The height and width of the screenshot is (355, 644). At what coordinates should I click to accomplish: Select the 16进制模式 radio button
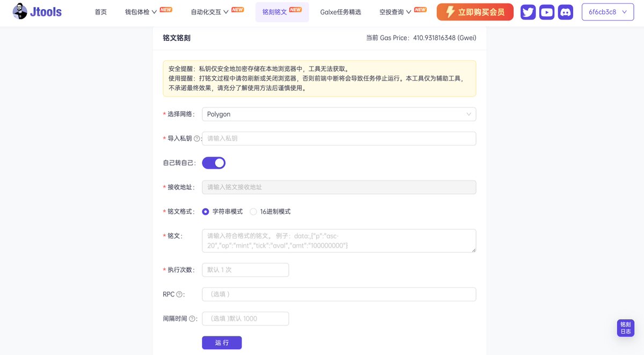tap(253, 212)
